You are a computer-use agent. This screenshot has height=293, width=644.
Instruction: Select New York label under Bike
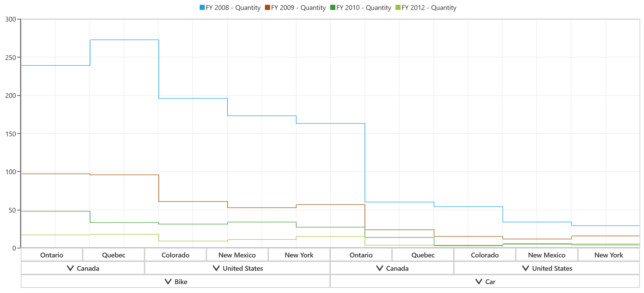pos(299,255)
